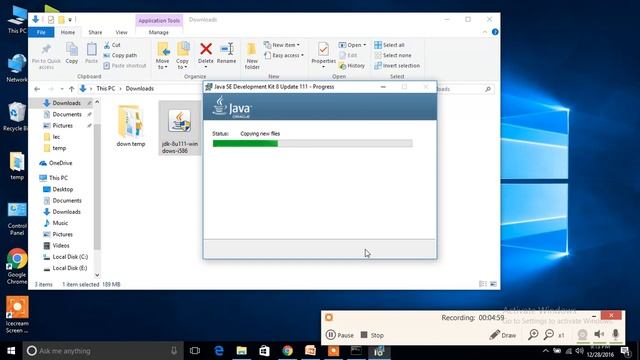Switch to the Share tab
640x360 pixels.
point(95,32)
